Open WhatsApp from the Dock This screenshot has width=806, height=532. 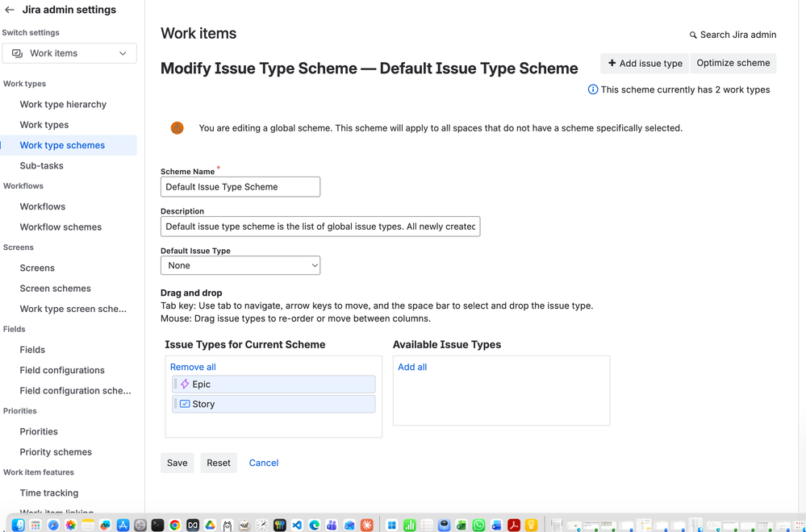tap(479, 525)
